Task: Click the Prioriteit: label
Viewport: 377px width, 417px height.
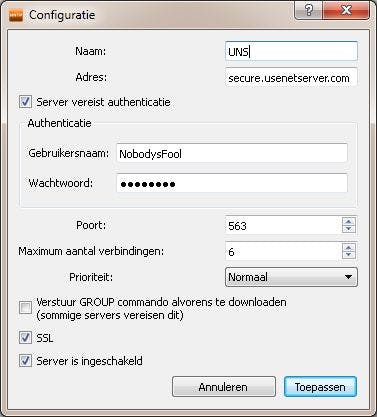Action: click(x=91, y=277)
